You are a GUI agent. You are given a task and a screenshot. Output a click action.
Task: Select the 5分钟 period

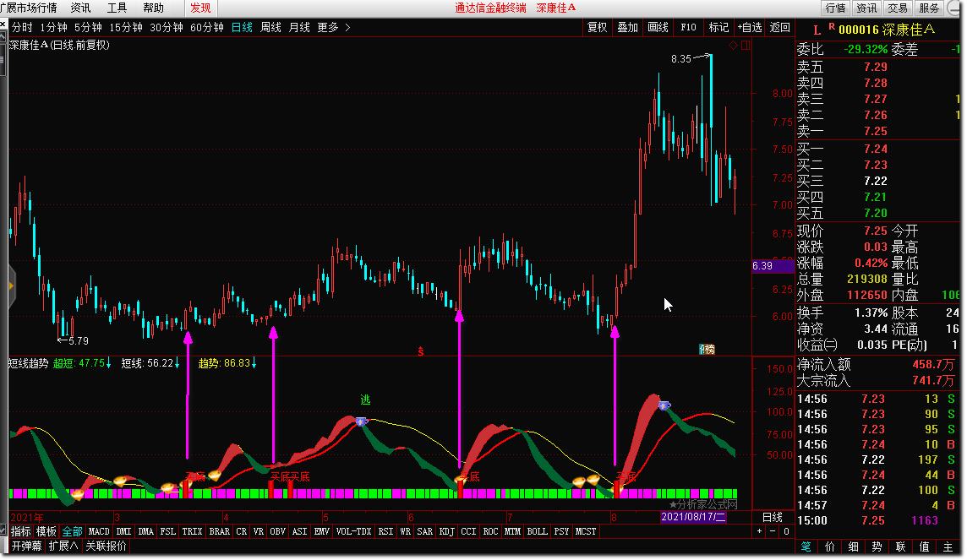point(88,27)
